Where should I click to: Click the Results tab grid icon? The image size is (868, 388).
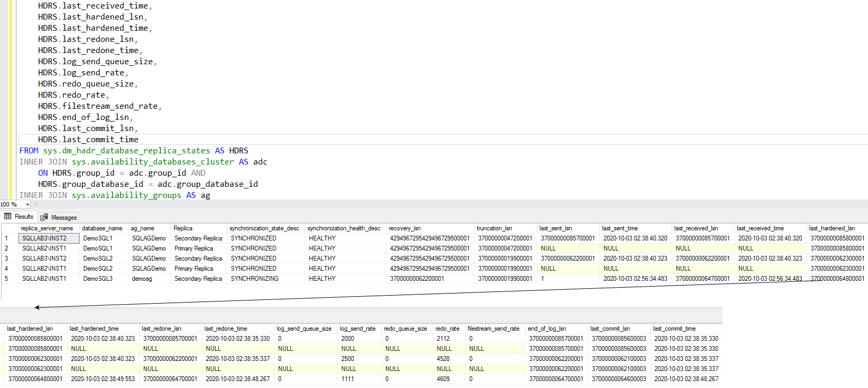(x=8, y=217)
